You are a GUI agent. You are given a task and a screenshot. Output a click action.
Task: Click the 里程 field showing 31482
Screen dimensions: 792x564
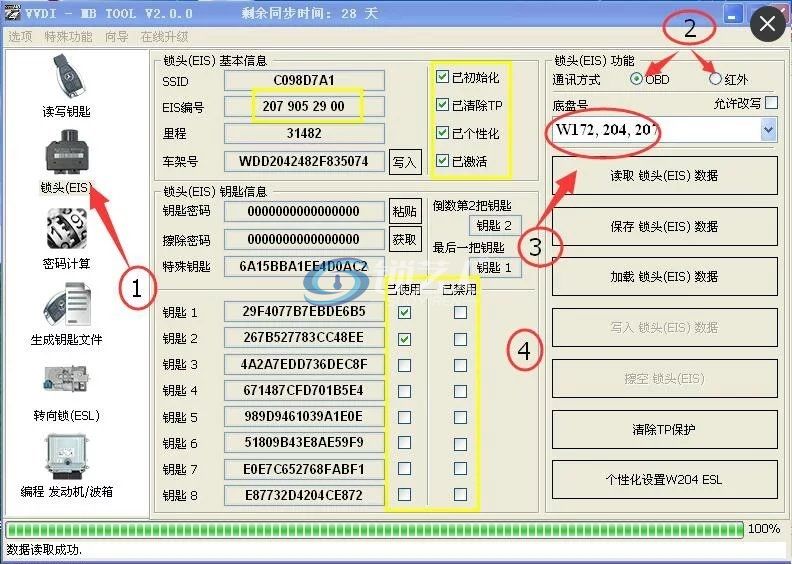point(304,133)
